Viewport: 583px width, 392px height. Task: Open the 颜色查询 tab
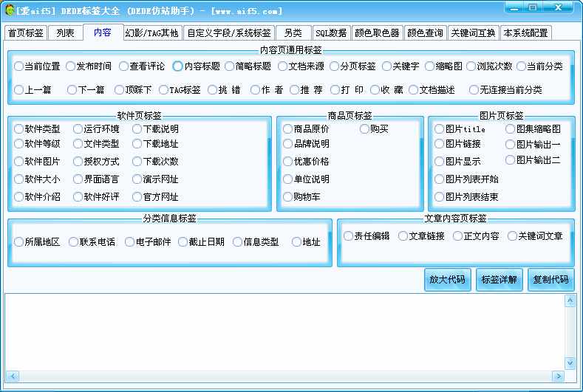425,33
